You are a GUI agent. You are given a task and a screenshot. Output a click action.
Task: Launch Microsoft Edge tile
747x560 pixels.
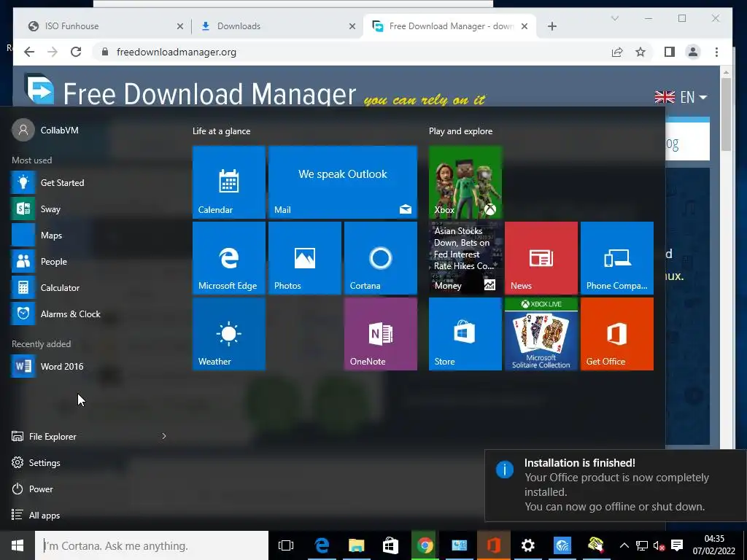(x=228, y=258)
